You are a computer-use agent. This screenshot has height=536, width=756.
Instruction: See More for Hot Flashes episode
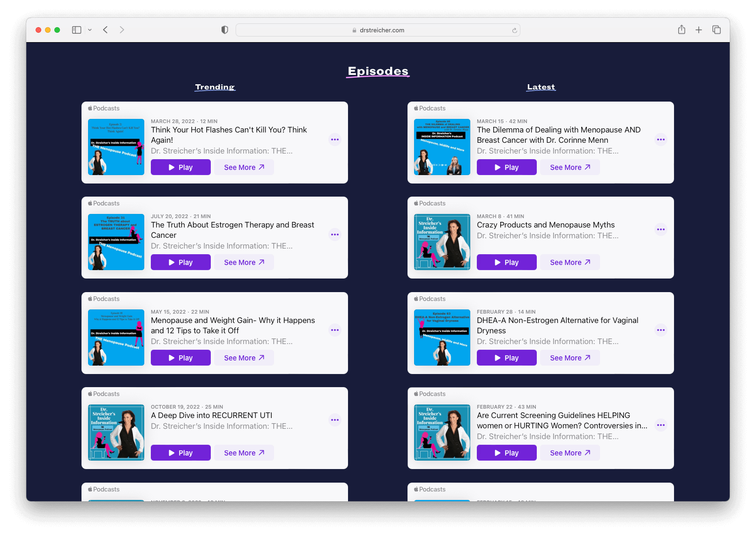[x=244, y=167]
